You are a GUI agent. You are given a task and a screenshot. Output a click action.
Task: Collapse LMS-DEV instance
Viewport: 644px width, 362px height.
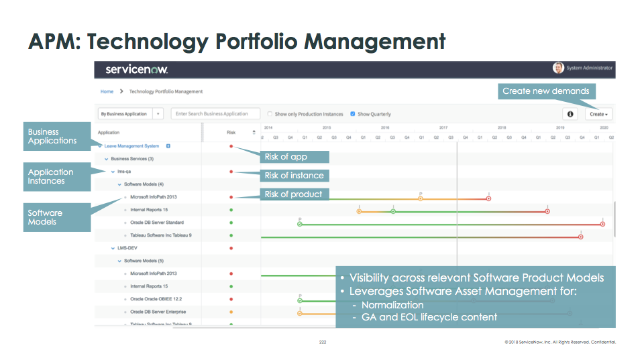click(113, 248)
